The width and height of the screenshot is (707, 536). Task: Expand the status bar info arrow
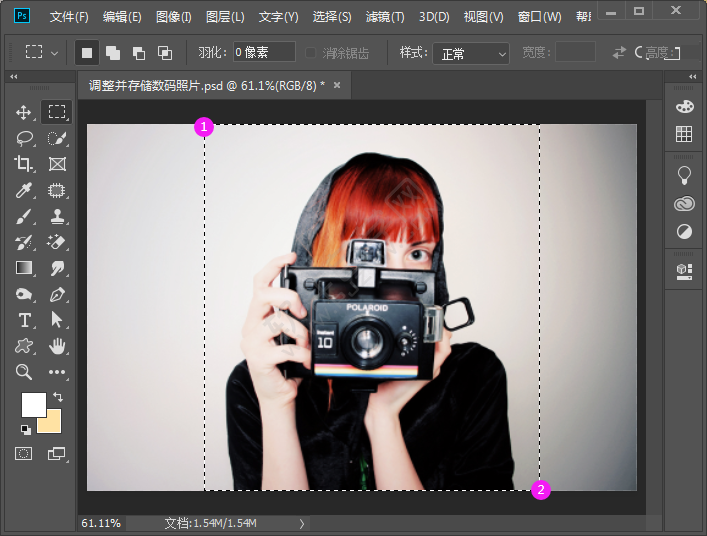coord(301,523)
